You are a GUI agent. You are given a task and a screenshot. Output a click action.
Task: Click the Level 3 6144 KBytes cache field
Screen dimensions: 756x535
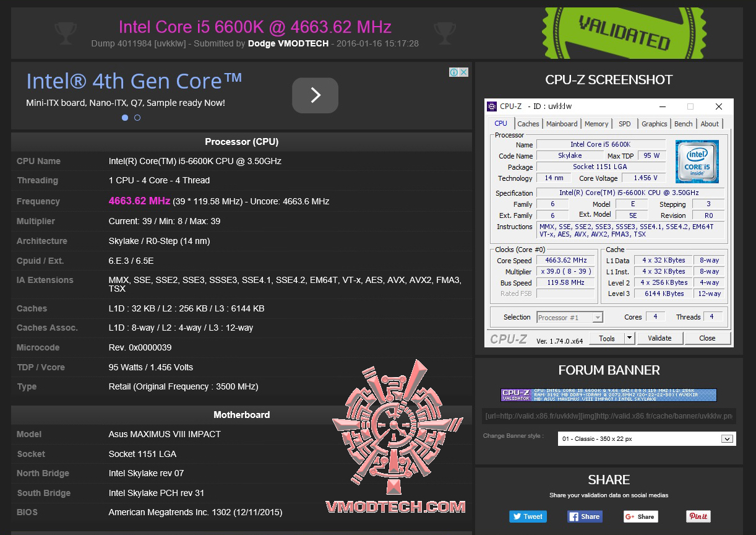point(664,294)
